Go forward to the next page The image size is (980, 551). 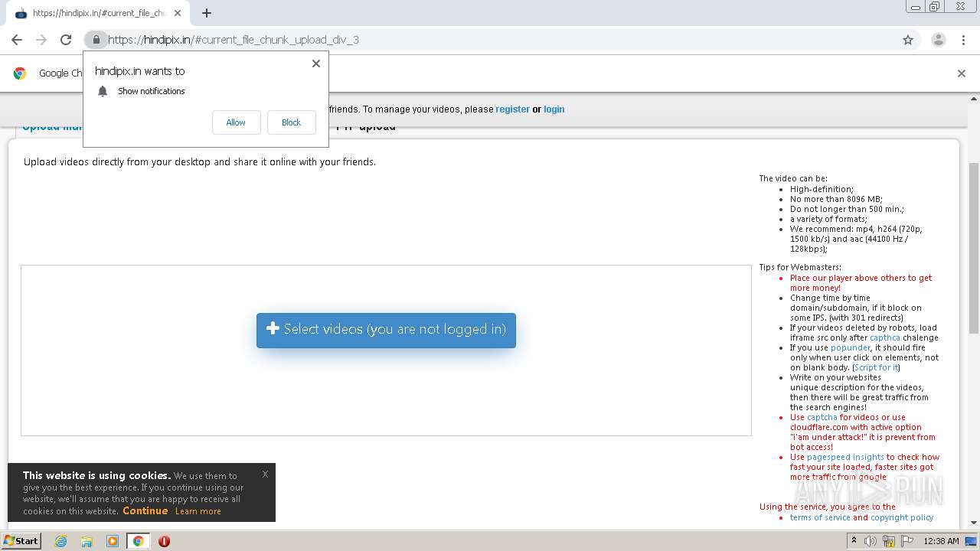click(41, 40)
